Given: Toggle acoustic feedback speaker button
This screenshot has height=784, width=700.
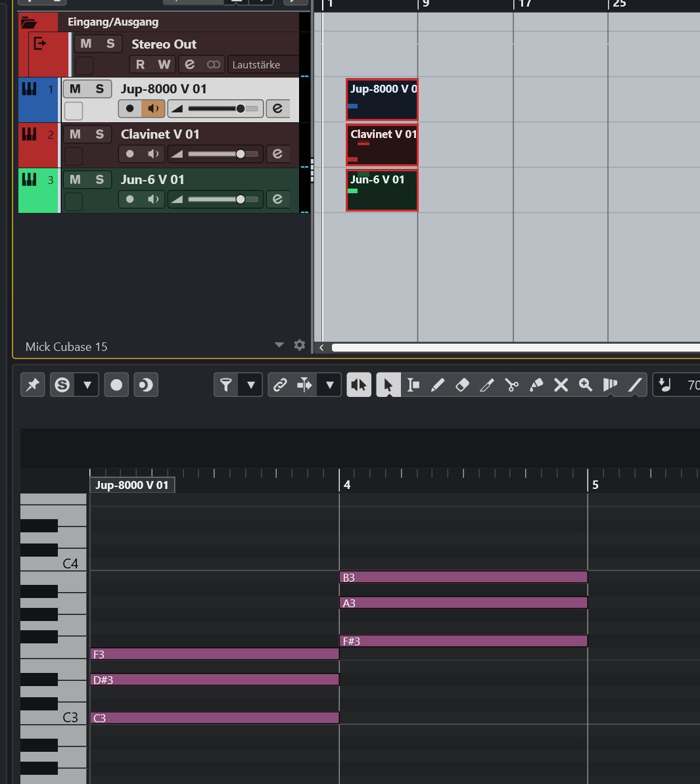Looking at the screenshot, I should click(x=359, y=385).
